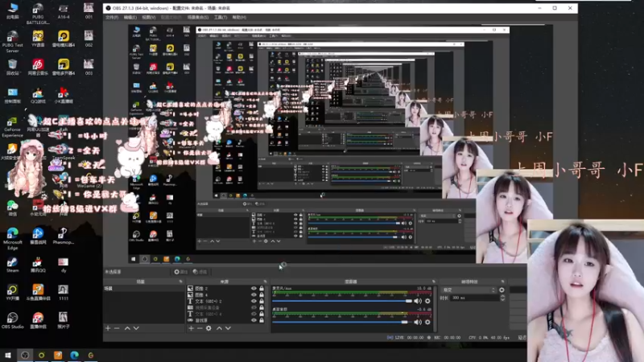Move scene down with arrow icon
Screen dimensions: 644x362
136,328
